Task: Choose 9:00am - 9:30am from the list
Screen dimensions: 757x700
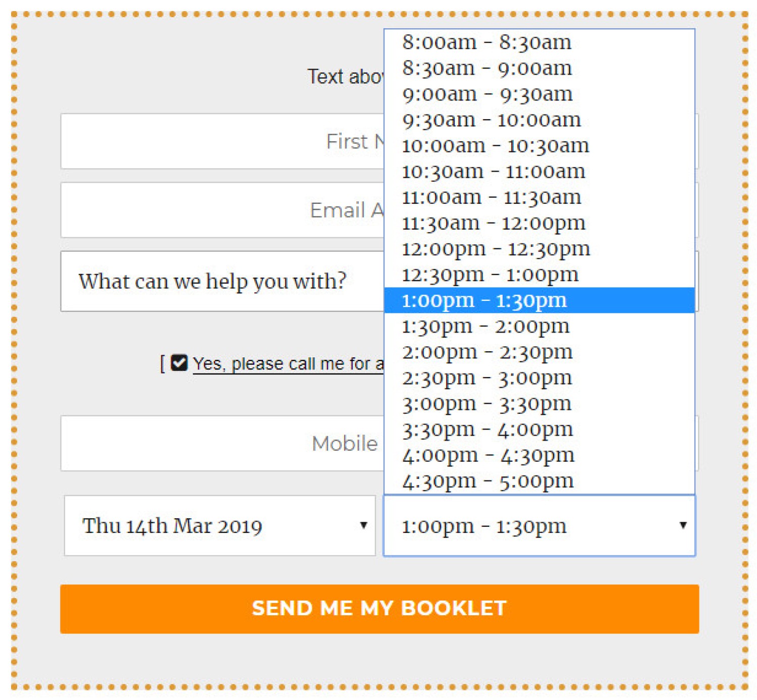Action: (x=539, y=94)
